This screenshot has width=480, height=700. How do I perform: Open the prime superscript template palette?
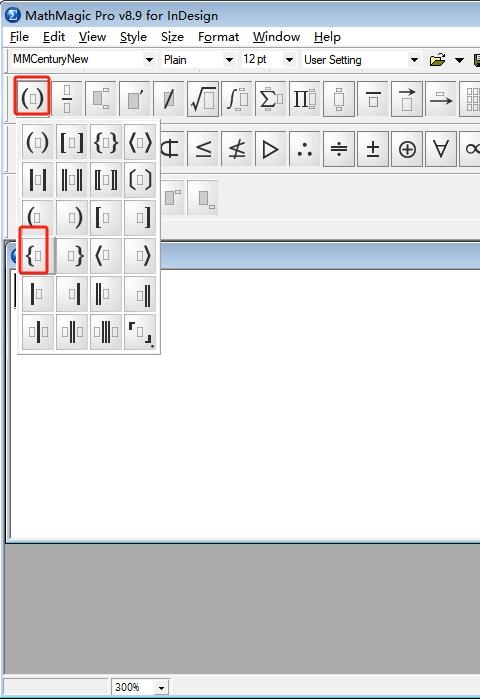click(x=135, y=99)
